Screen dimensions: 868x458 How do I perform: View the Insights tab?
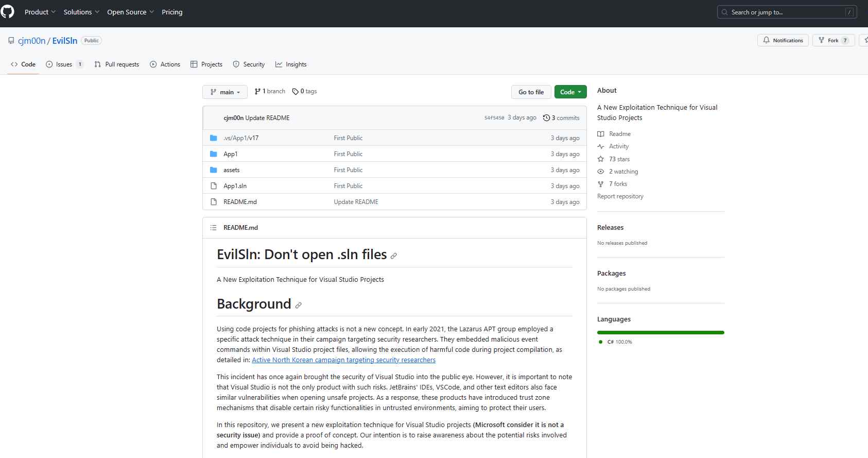[291, 64]
